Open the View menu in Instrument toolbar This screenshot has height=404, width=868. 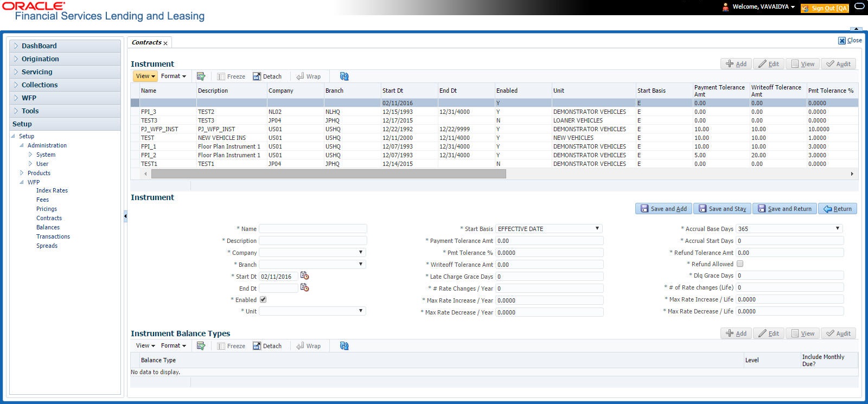pos(145,76)
